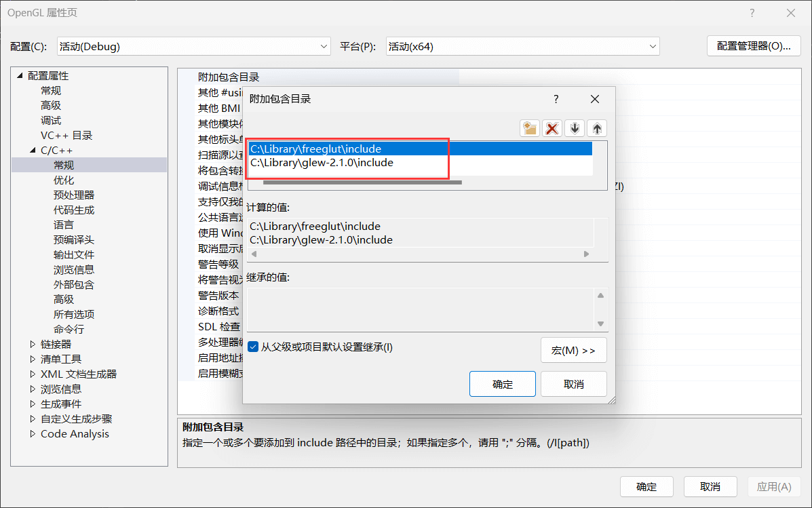Click the 宏(M) >> button

[x=573, y=351]
